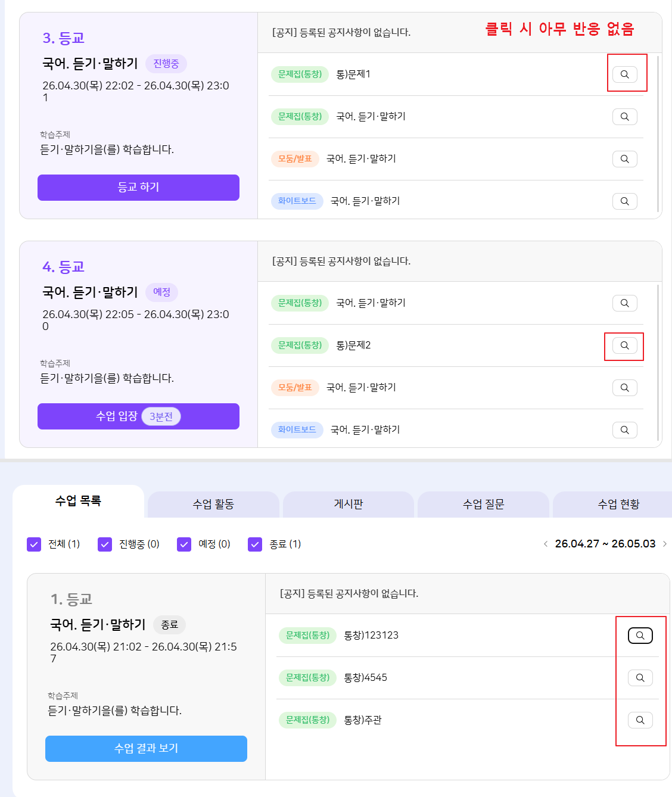This screenshot has width=672, height=797.
Task: Open the 게시판 tab
Action: coord(349,505)
